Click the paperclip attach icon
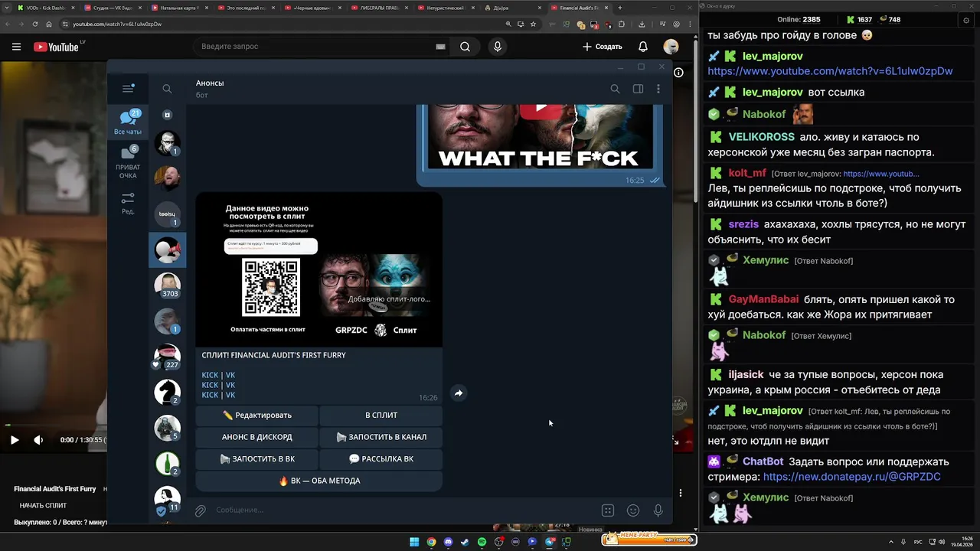 tap(200, 510)
